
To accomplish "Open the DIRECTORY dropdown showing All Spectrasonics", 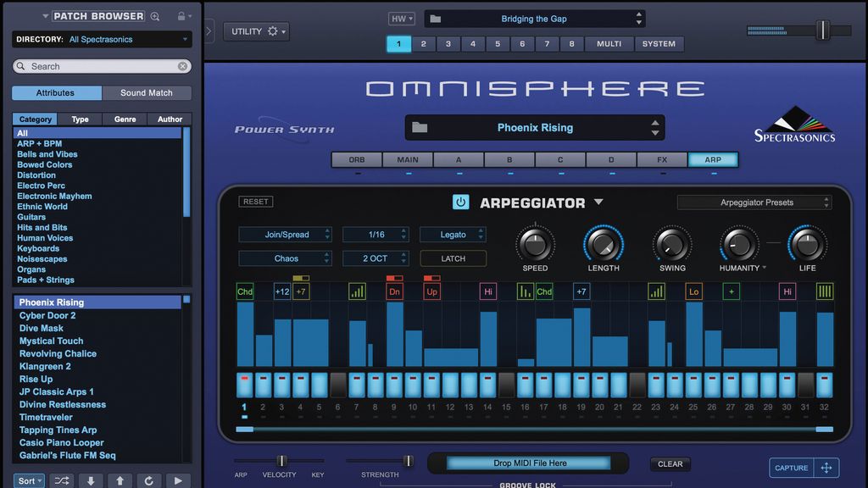I will pos(102,39).
